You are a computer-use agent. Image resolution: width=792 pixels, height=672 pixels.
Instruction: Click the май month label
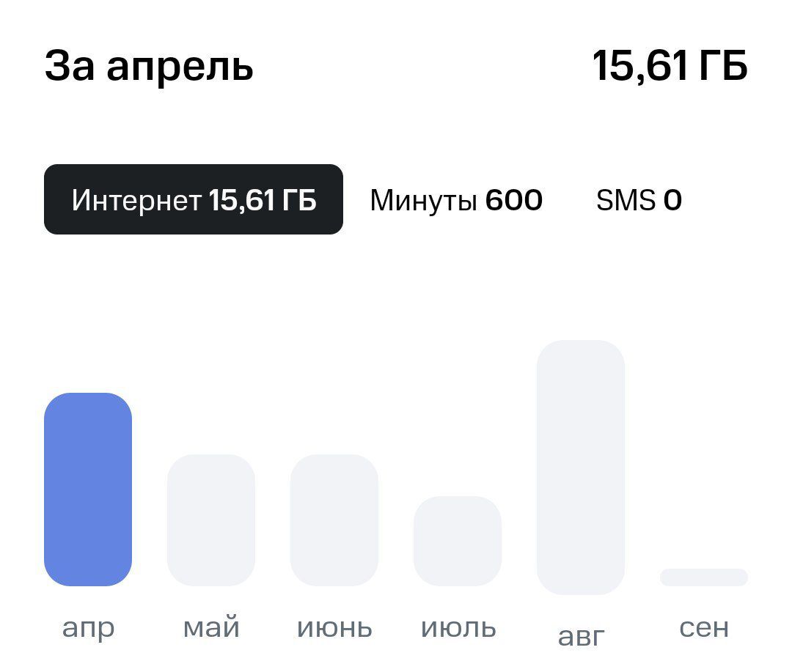coord(211,628)
